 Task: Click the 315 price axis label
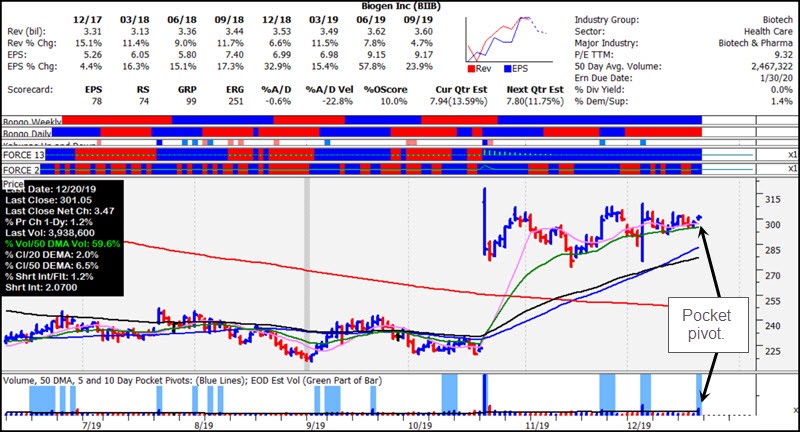[x=772, y=199]
